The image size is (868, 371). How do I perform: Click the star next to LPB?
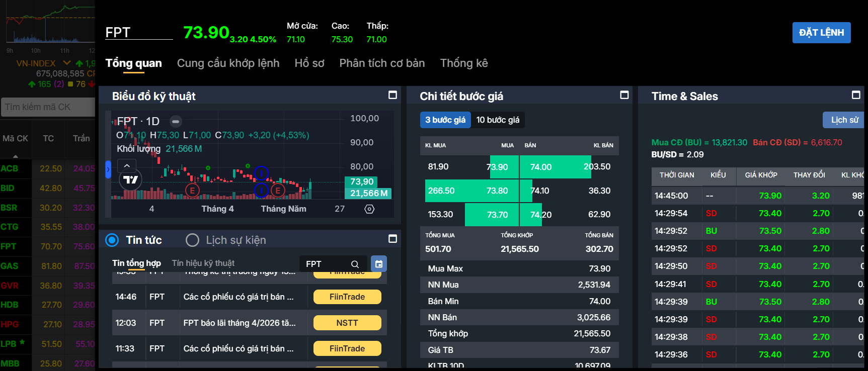pyautogui.click(x=22, y=342)
